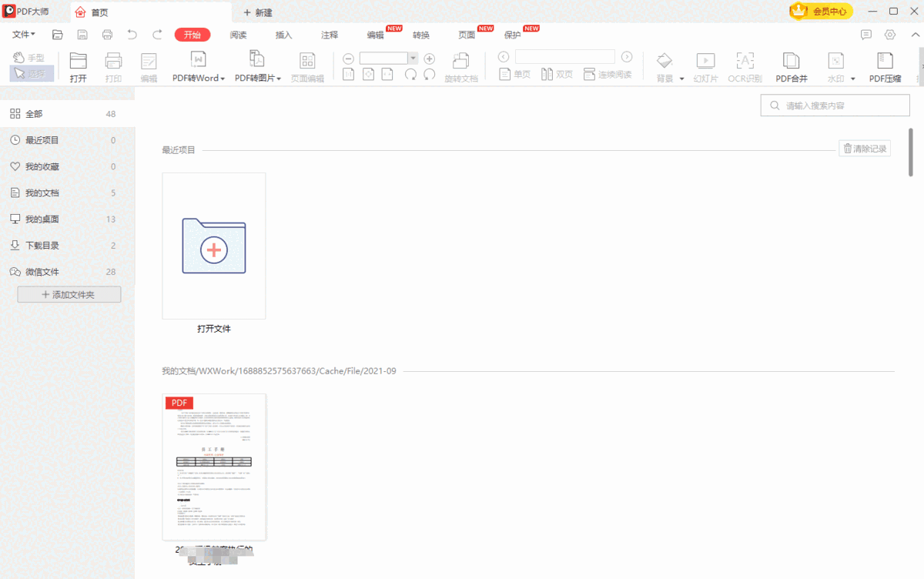
Task: Switch to 双页 double page view
Action: (x=557, y=75)
